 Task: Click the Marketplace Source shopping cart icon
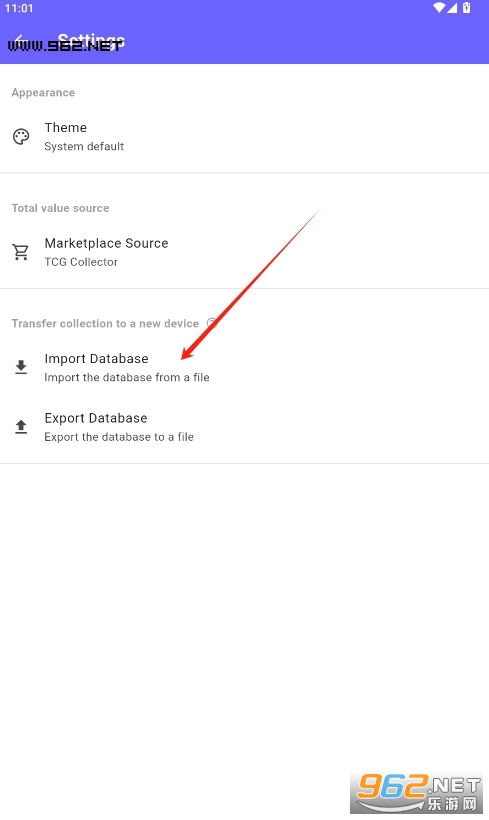tap(21, 252)
